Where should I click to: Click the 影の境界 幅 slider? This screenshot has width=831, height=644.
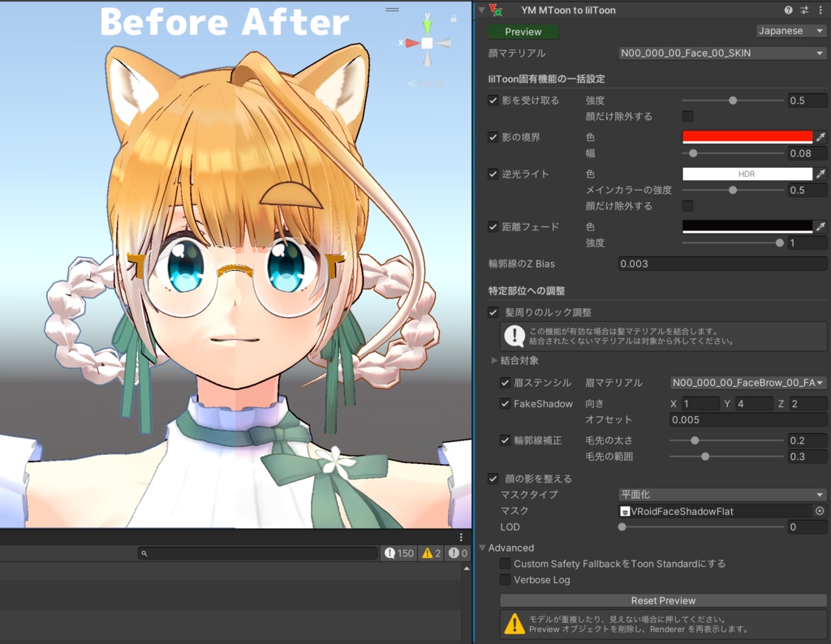tap(733, 153)
